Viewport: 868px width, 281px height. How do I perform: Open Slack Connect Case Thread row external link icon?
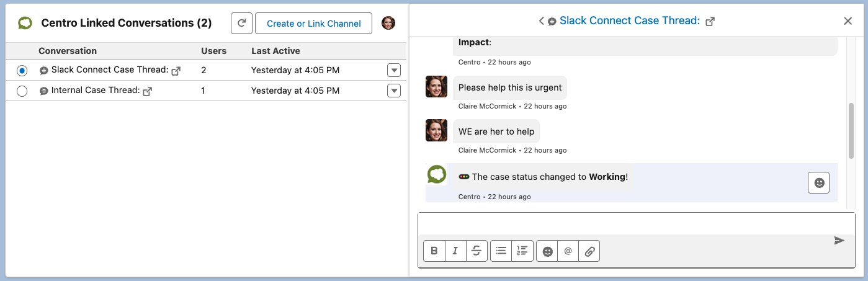click(176, 71)
